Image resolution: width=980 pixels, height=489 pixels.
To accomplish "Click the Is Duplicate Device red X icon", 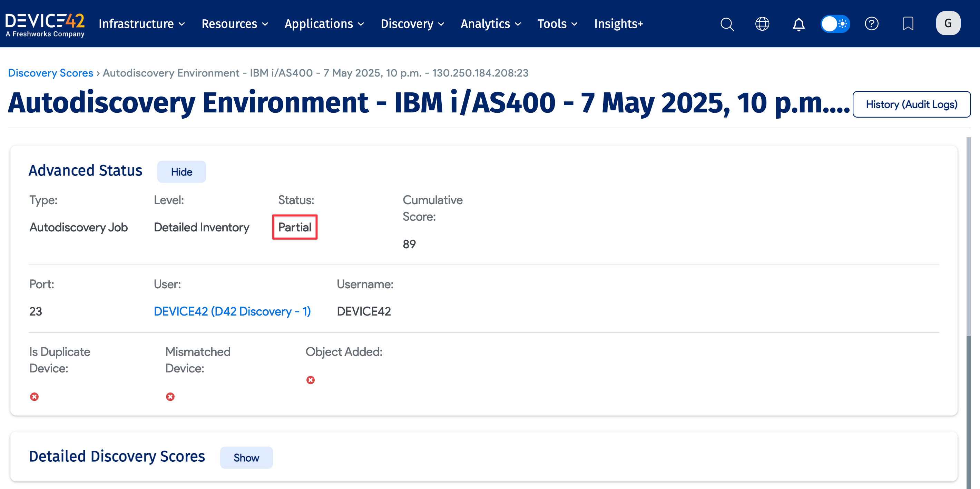I will [34, 397].
